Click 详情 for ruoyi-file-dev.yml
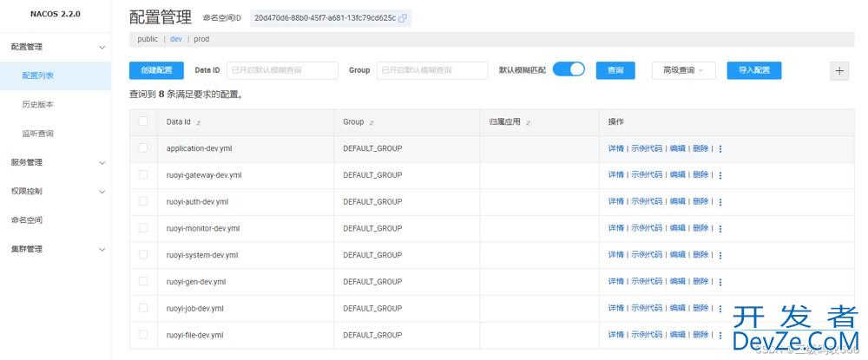Screen dimensions: 868x360 coord(616,335)
